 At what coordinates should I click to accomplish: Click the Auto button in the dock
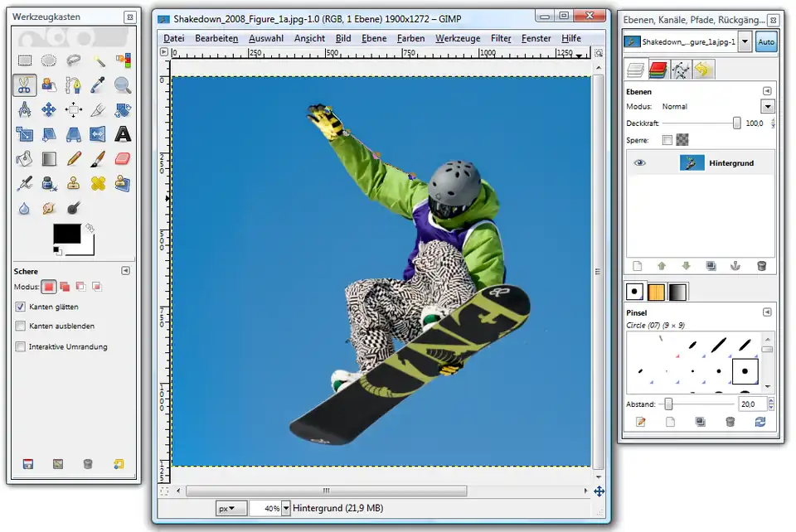pos(766,42)
